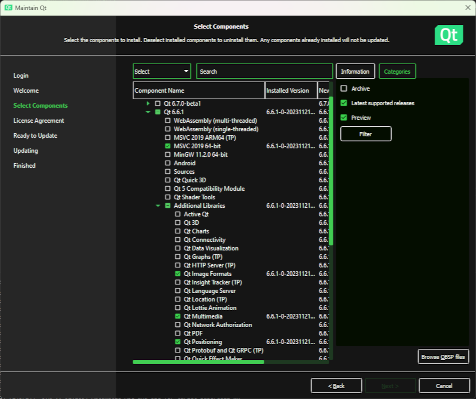Toggle the Qt 6.6.1 checkbox
Screen dimensions: 476x399
[x=158, y=112]
